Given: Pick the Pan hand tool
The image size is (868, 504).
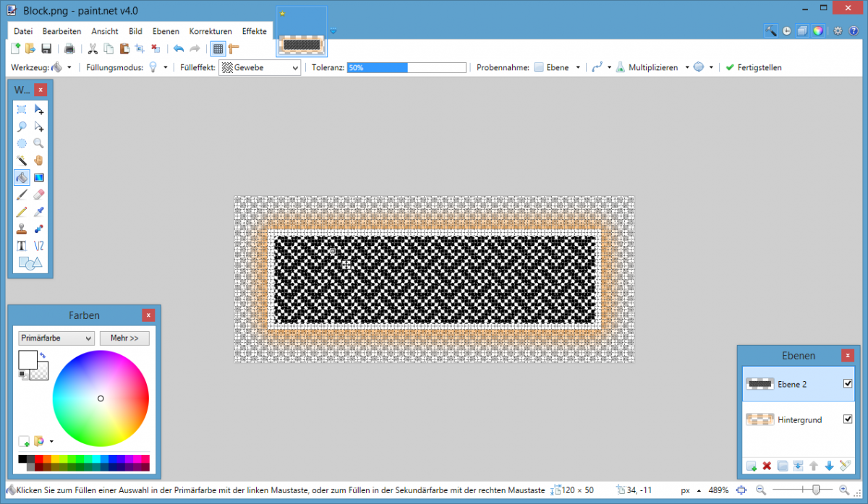Looking at the screenshot, I should [39, 161].
